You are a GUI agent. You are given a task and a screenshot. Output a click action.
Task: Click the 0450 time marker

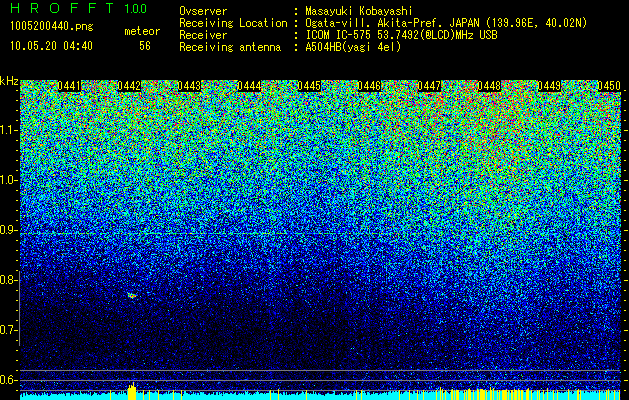tap(609, 86)
